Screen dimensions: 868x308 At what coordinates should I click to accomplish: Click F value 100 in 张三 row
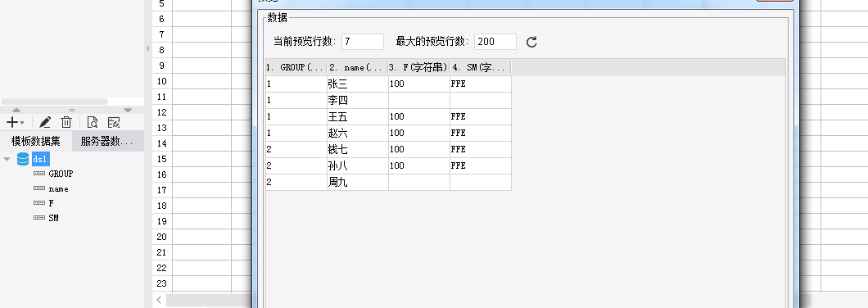(419, 84)
